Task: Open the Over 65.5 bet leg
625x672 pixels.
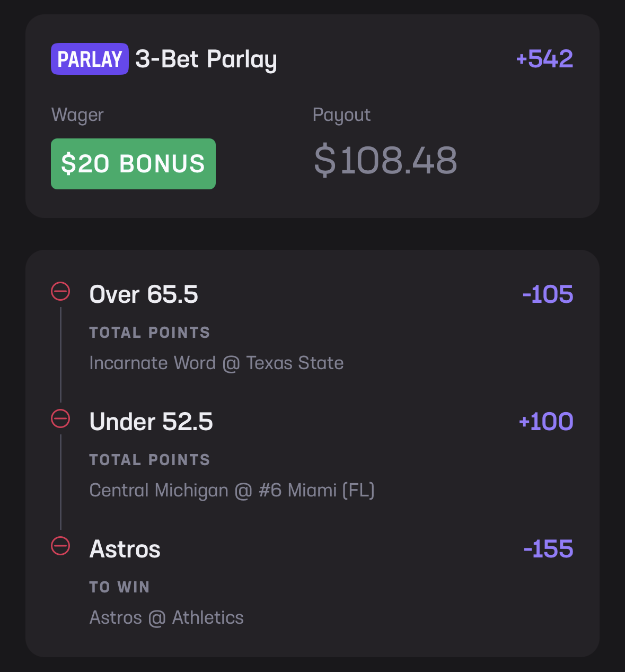Action: point(144,294)
